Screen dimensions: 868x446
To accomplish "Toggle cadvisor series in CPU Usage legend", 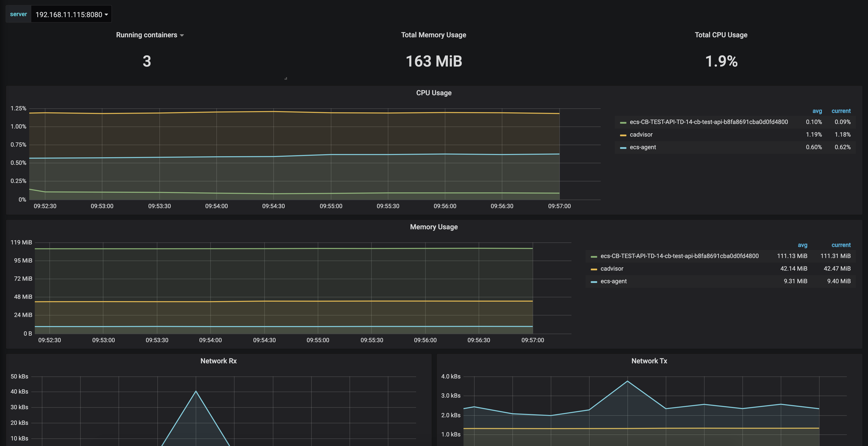I will pyautogui.click(x=641, y=135).
